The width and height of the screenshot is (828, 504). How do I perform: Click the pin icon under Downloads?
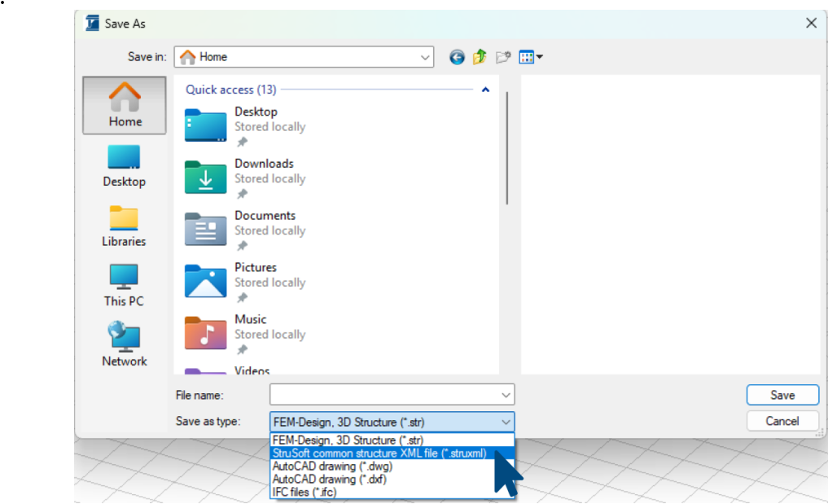(242, 193)
